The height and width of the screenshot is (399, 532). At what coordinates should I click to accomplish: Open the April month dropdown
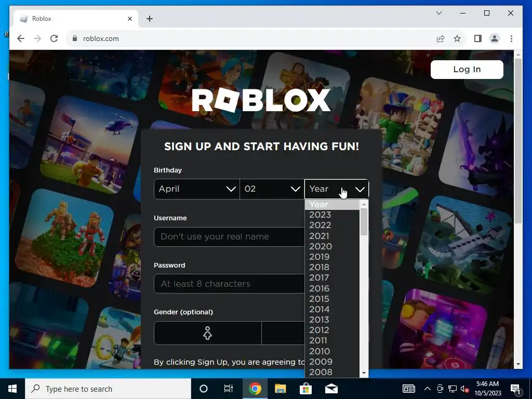[197, 189]
